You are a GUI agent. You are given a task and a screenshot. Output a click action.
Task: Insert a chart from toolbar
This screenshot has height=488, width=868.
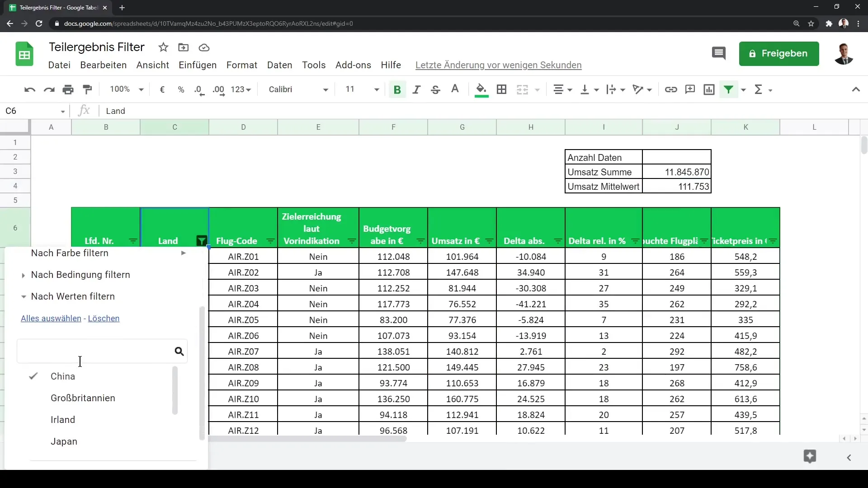(709, 89)
